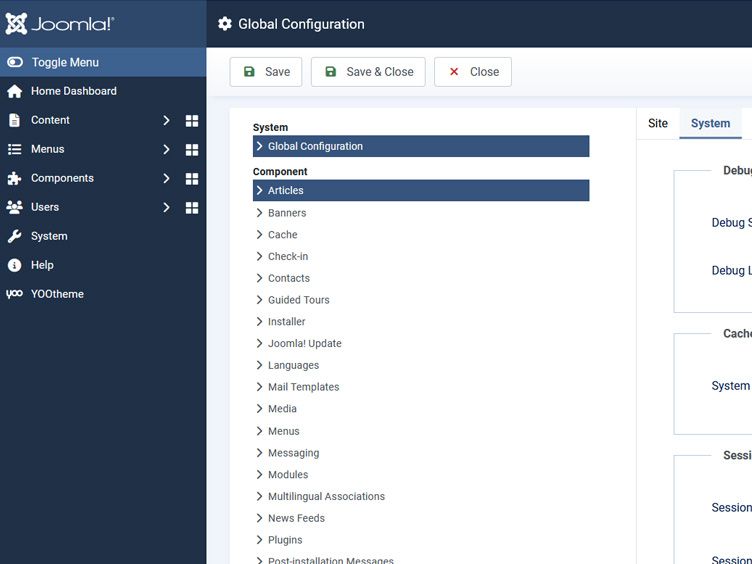Screen dimensions: 752x564
Task: Open the Users sidebar menu
Action: point(45,207)
